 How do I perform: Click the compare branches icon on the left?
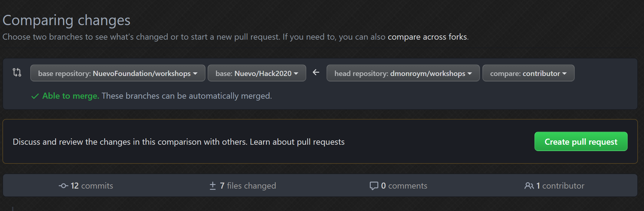[x=18, y=73]
